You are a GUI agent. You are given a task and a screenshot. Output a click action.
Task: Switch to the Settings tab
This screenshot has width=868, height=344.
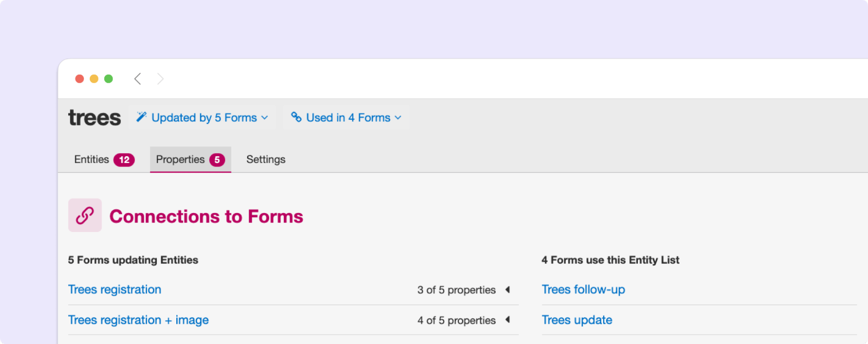(x=266, y=159)
